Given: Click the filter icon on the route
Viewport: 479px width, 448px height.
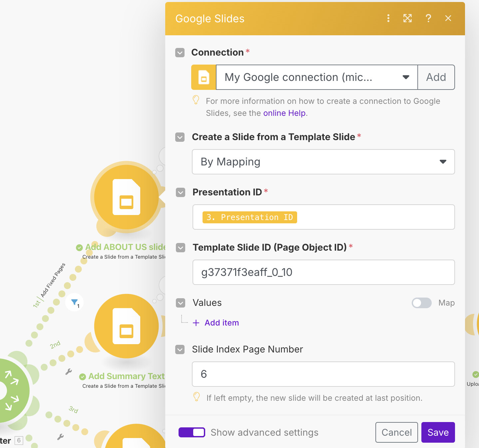Looking at the screenshot, I should pyautogui.click(x=75, y=302).
